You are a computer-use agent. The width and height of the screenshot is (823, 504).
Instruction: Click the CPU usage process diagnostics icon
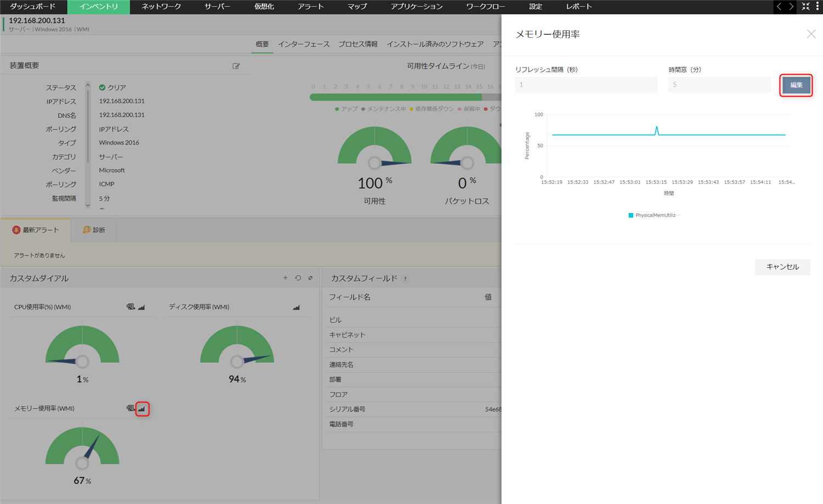130,307
